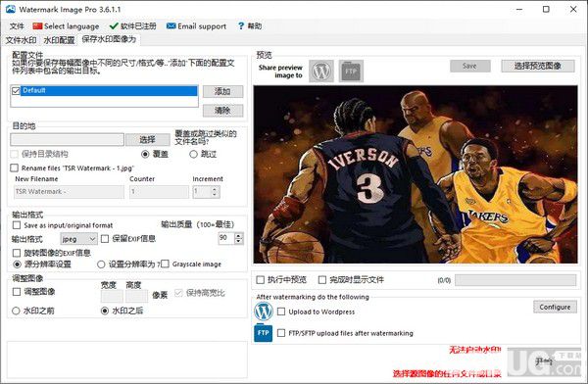Click the 选择 destination browse button
Viewport: 588px width, 384px height.
147,140
